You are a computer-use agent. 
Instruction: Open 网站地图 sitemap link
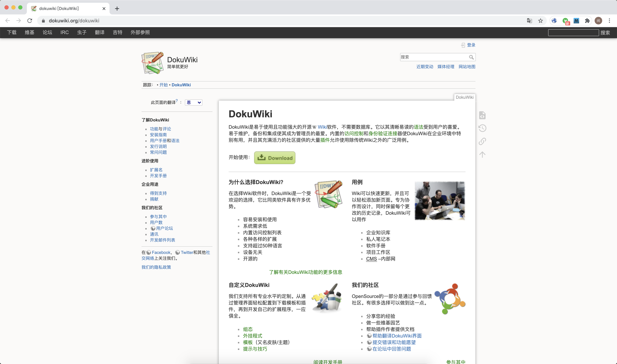467,67
